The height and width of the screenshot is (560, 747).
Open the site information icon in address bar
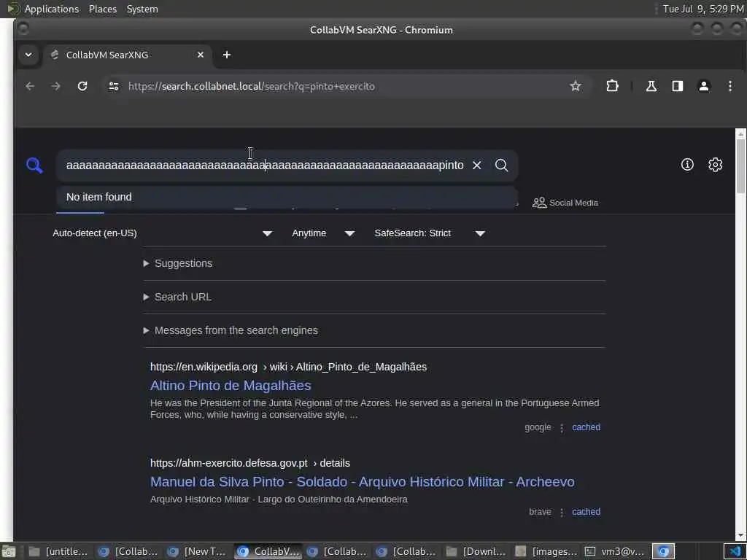coord(113,86)
